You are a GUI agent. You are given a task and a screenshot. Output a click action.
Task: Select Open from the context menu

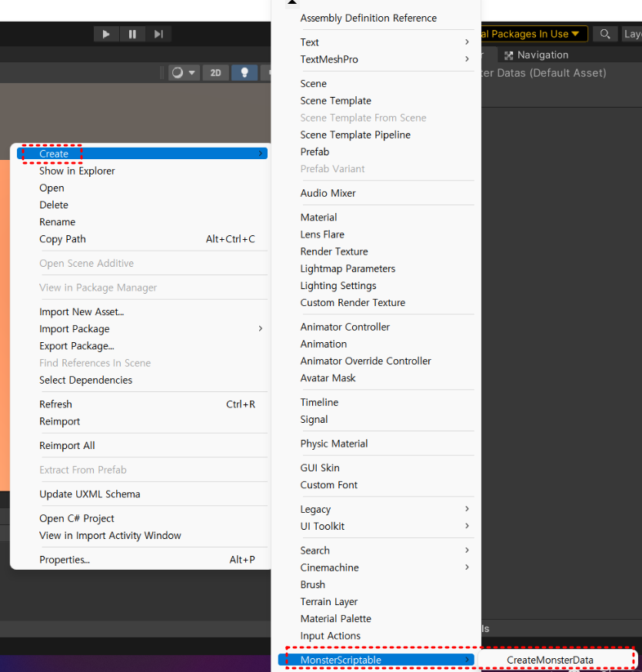pos(142,188)
